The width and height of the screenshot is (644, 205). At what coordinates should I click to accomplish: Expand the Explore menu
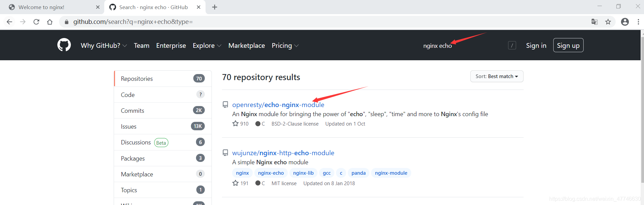click(207, 45)
